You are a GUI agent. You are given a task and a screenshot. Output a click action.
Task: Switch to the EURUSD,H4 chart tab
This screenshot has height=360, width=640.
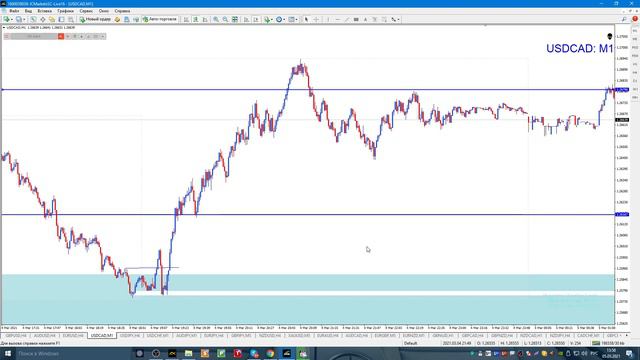[x=73, y=335]
